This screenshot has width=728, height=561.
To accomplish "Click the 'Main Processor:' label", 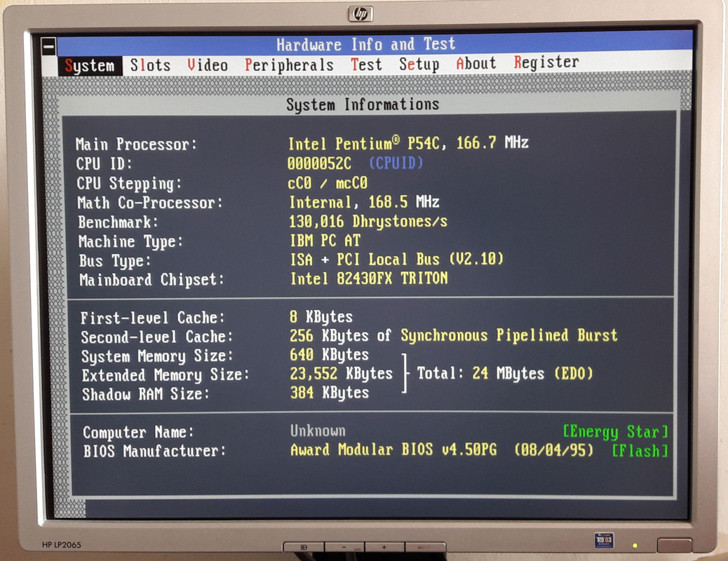I will click(137, 144).
